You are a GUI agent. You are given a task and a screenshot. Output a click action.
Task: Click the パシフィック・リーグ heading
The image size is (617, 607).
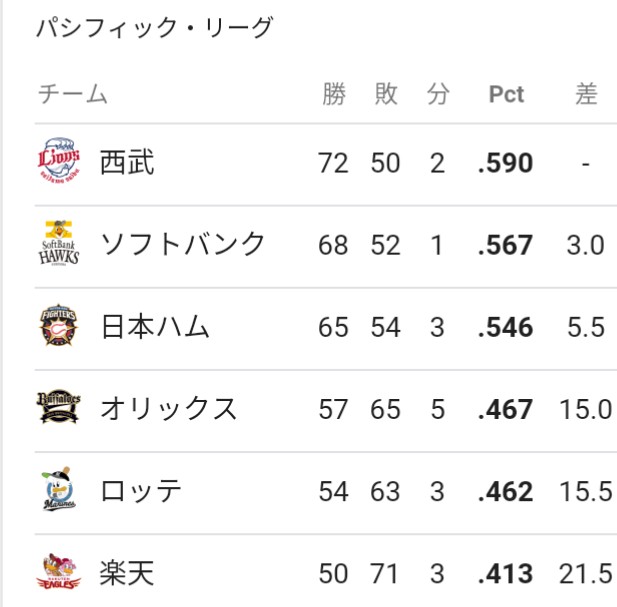point(154,28)
